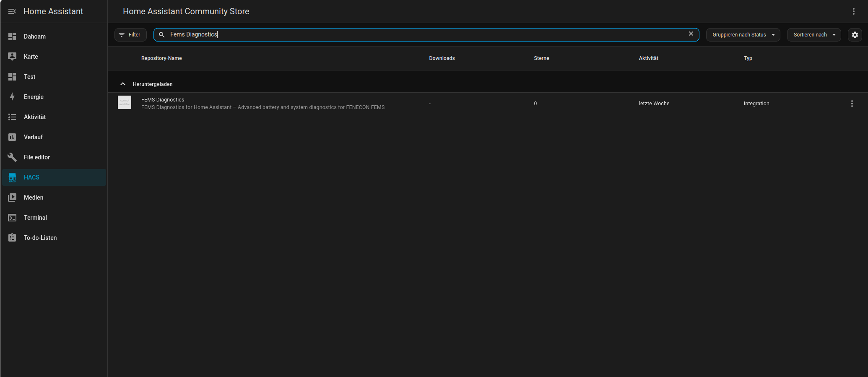Open the Dahoam dashboard
Image resolution: width=868 pixels, height=377 pixels.
click(x=54, y=36)
